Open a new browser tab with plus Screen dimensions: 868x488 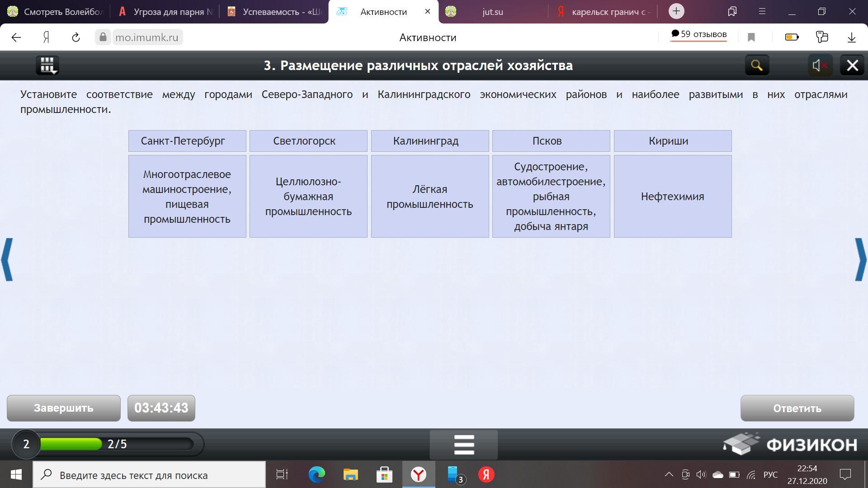click(x=676, y=11)
